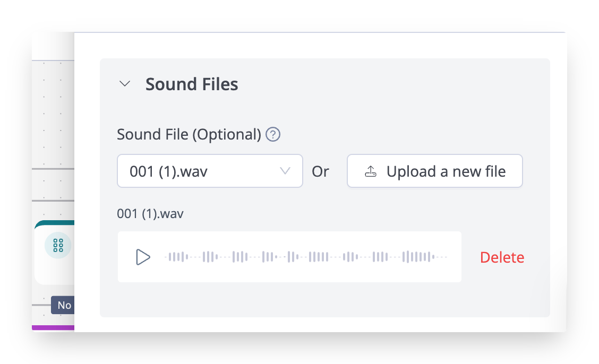Click the "Sound File (Optional)" field label
Image resolution: width=599 pixels, height=364 pixels.
coord(189,135)
